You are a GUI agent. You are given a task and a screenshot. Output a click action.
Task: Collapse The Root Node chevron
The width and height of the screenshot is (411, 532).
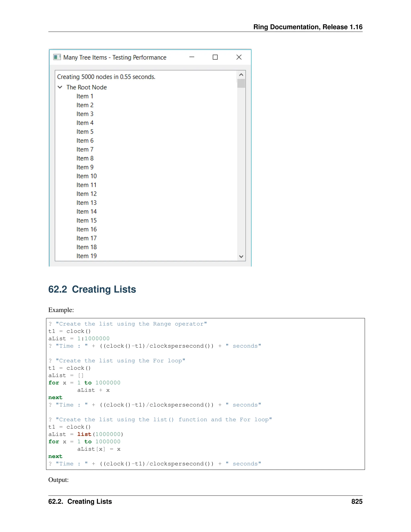60,87
